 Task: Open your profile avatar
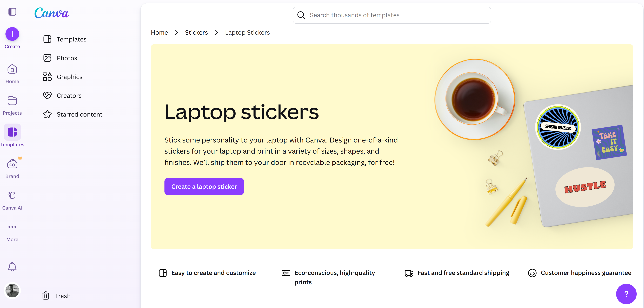(x=12, y=291)
